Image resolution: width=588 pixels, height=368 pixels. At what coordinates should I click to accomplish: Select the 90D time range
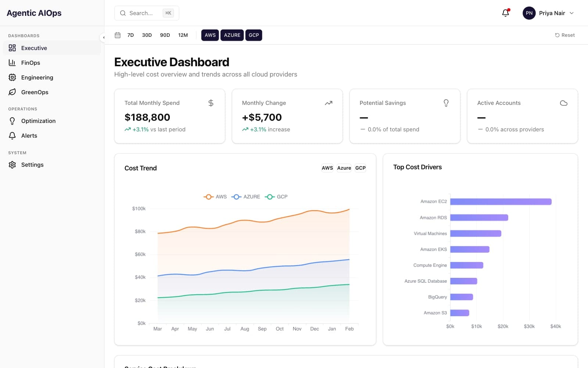165,35
